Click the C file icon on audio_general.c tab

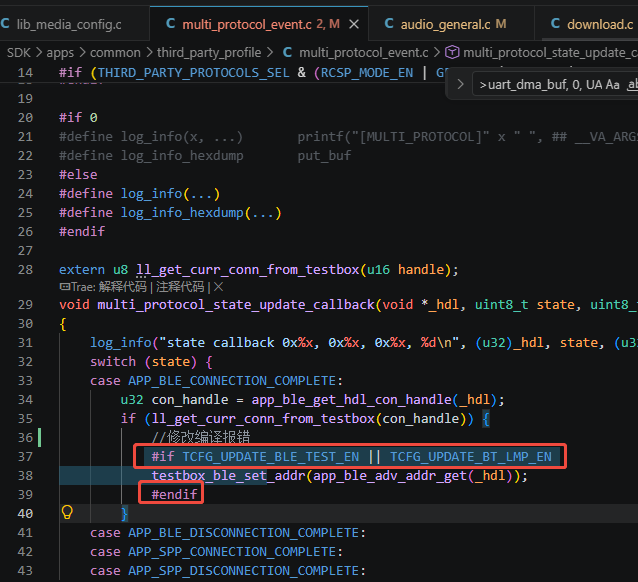click(x=389, y=24)
